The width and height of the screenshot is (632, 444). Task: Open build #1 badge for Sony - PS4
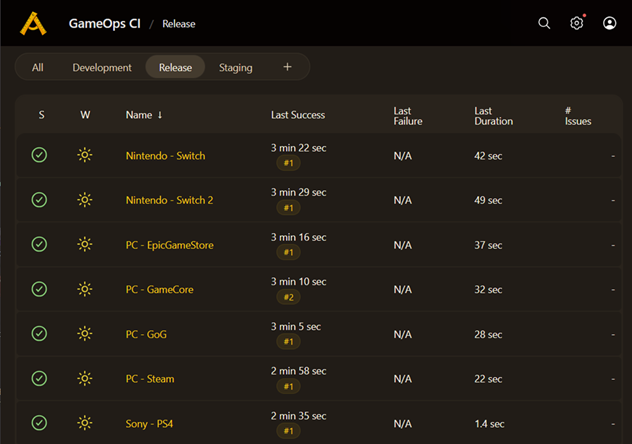[x=288, y=431]
